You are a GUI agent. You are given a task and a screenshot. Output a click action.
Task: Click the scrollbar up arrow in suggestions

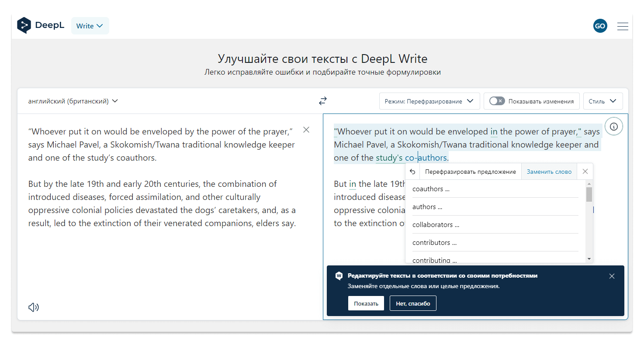(589, 183)
